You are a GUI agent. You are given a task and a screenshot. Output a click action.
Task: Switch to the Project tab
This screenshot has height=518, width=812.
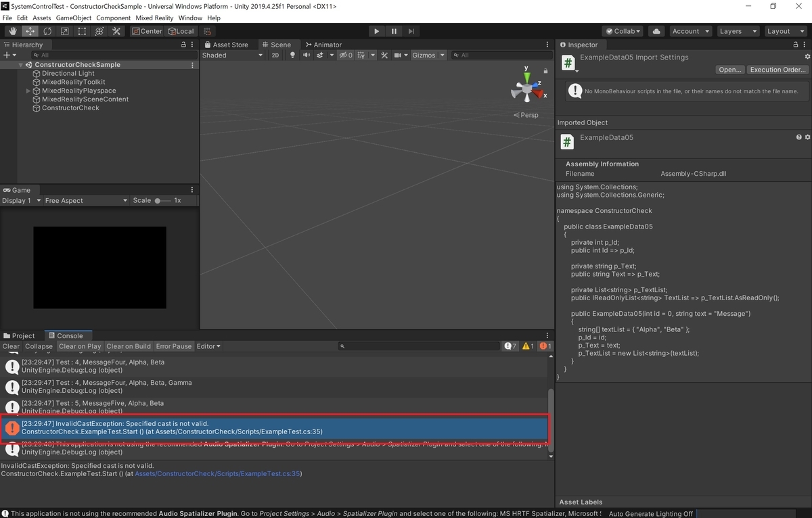[19, 335]
